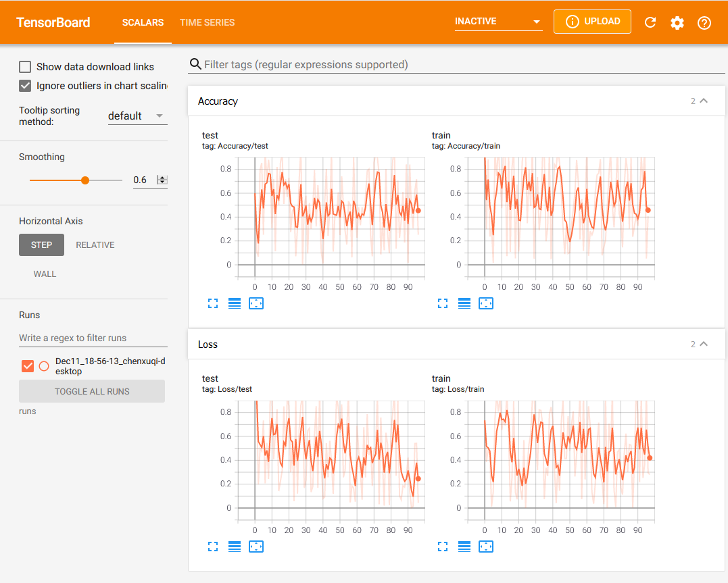The image size is (728, 583).
Task: Switch to the SCALARS tab
Action: (x=143, y=22)
